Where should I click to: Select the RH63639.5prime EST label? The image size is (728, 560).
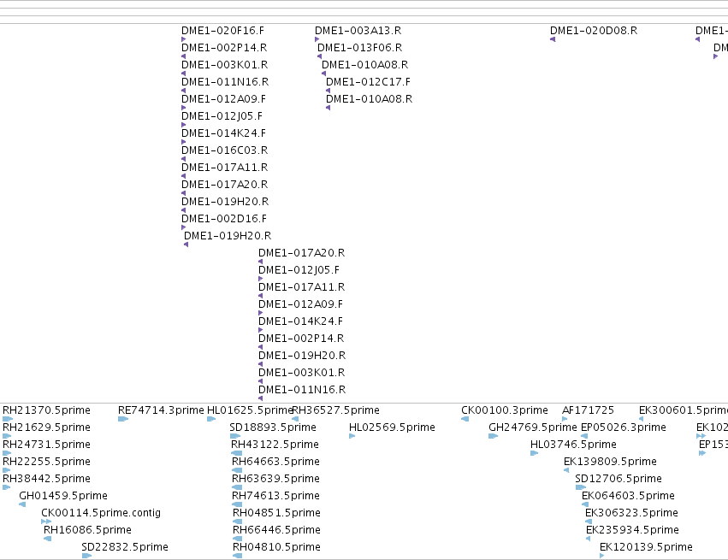pos(275,479)
